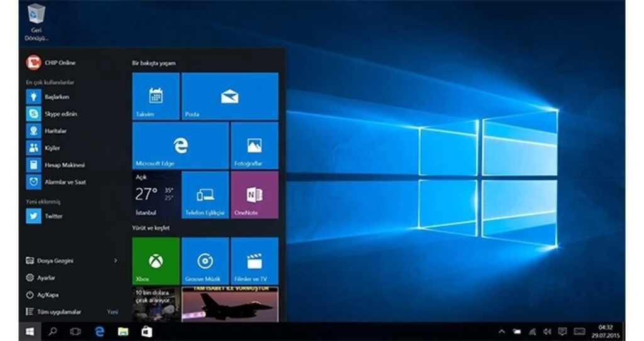Open Fotoğraflar photos tile

point(254,146)
